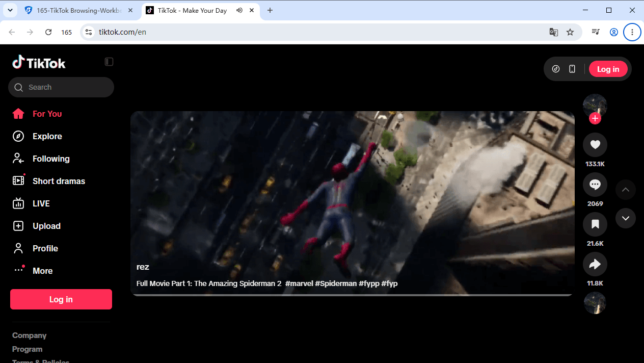Image resolution: width=644 pixels, height=363 pixels.
Task: Open the media controls icon
Action: 596,32
